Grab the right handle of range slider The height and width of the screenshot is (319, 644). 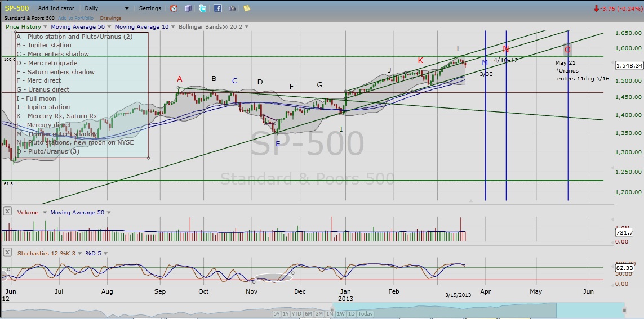(624, 310)
